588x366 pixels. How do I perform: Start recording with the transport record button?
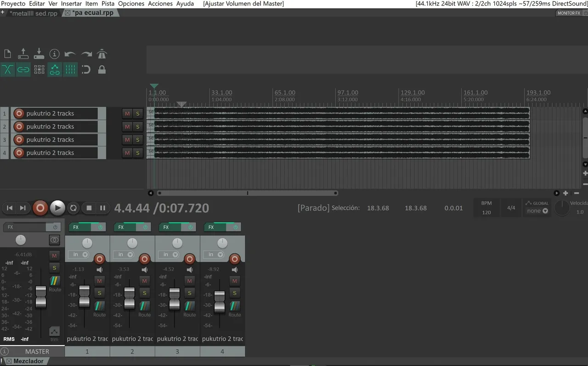(40, 208)
